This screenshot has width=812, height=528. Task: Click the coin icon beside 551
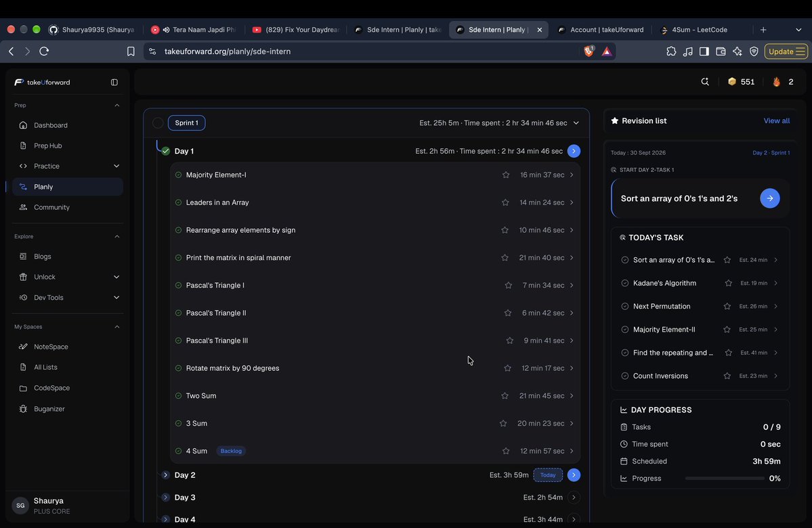pos(731,82)
